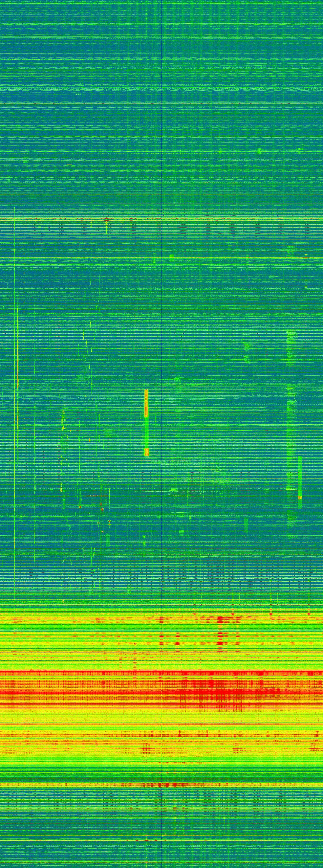Click the middle small bright green cluster near top
Screen dimensions: 323x868
click(x=259, y=151)
